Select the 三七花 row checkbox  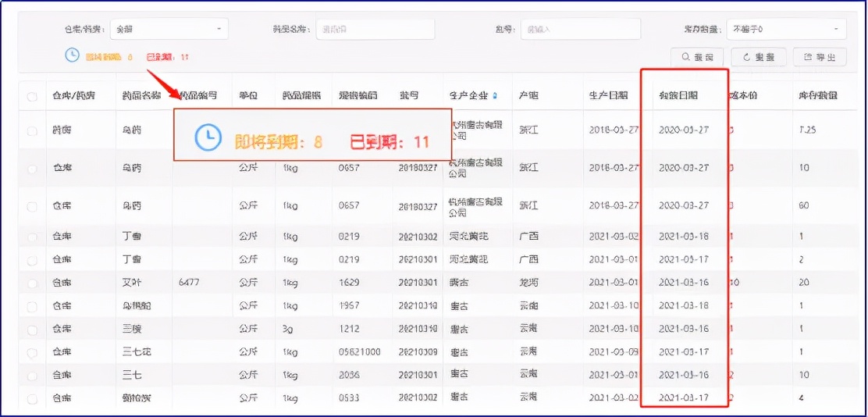point(32,352)
